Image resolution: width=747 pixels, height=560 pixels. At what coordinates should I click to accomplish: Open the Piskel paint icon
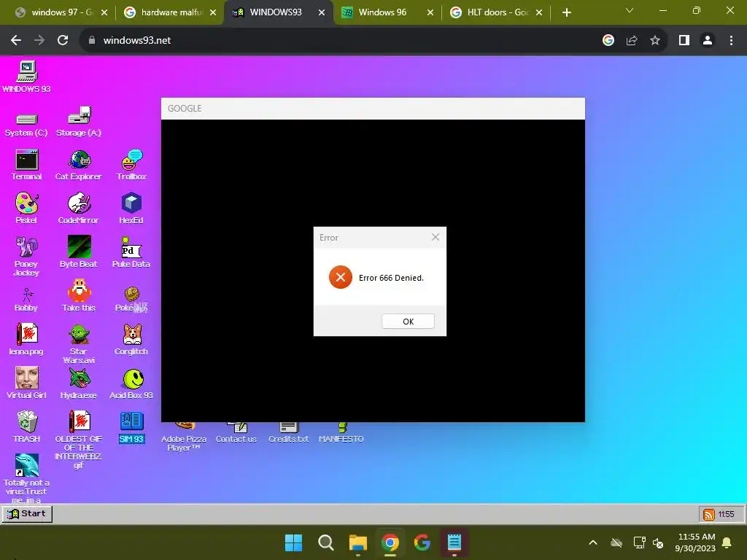click(x=27, y=209)
